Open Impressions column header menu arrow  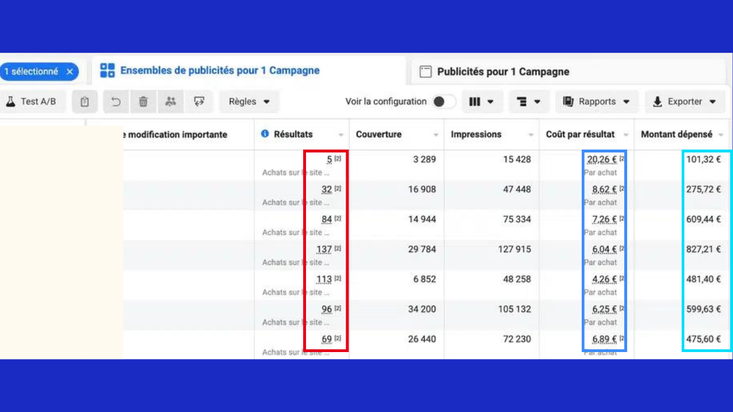pyautogui.click(x=531, y=135)
